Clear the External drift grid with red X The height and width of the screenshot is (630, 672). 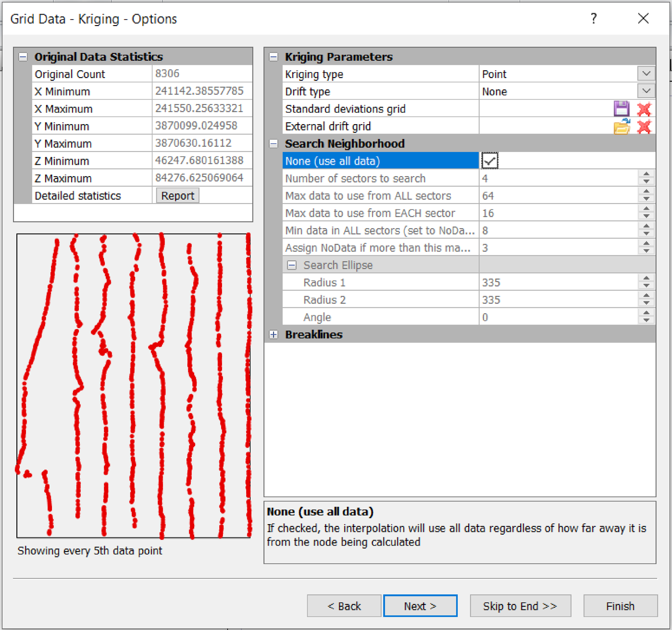pos(644,126)
